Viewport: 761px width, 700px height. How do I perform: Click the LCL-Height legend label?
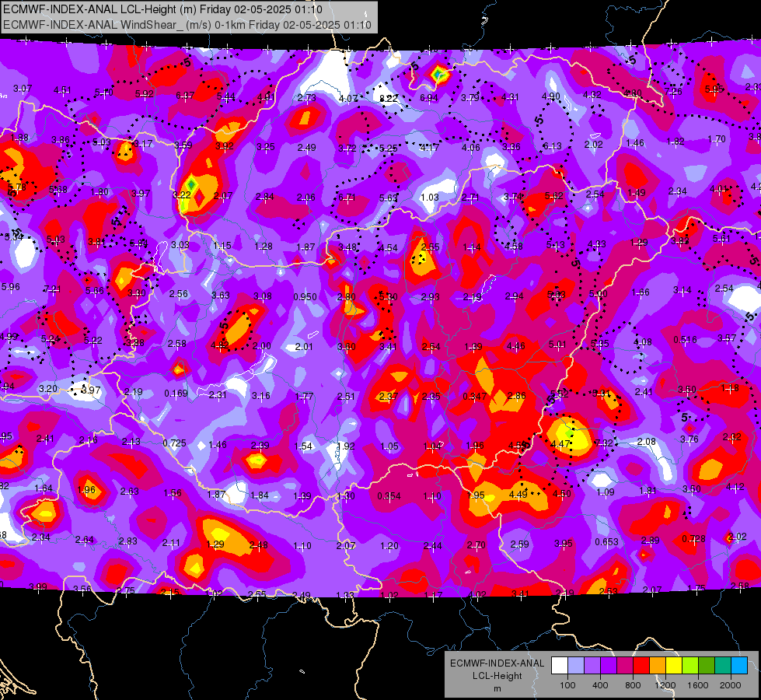[x=497, y=676]
